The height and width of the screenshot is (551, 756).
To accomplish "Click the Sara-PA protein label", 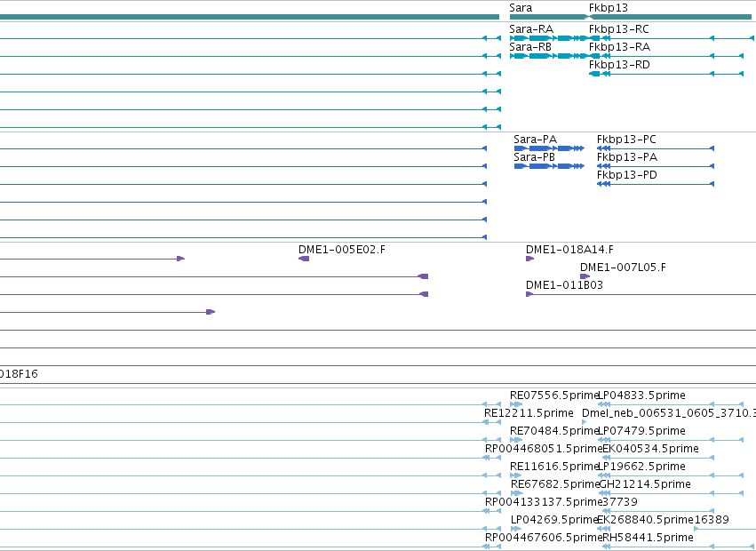I will tap(535, 140).
